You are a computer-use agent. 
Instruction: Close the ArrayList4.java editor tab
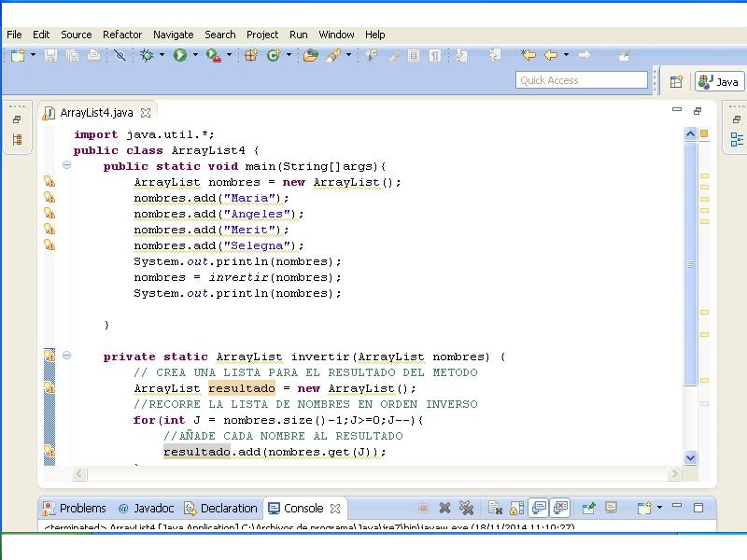click(146, 113)
